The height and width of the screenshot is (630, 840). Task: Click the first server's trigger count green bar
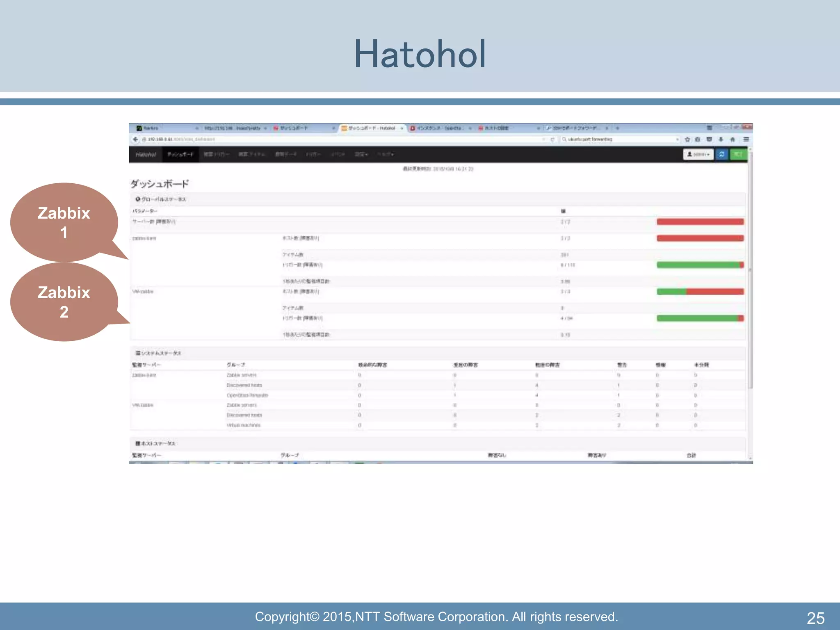pyautogui.click(x=700, y=265)
